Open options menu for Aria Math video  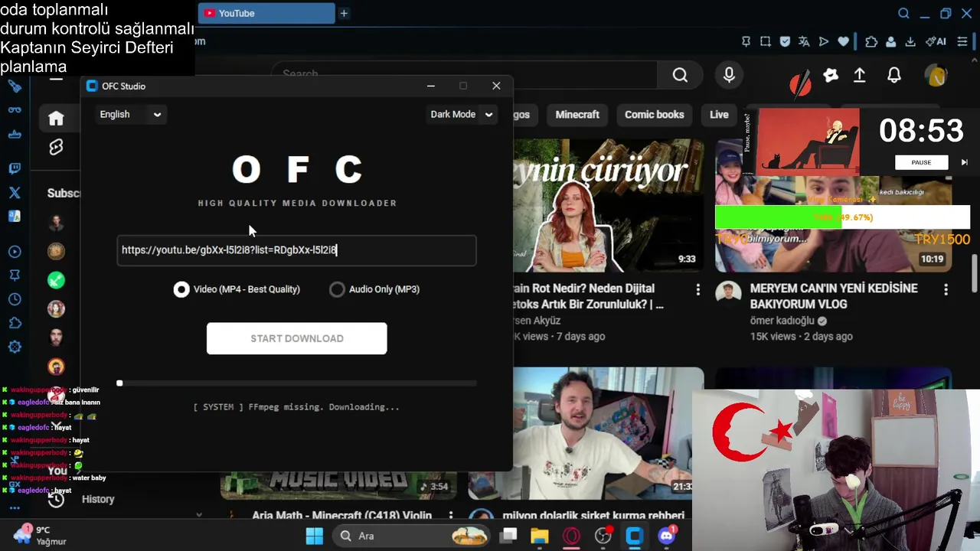click(451, 516)
